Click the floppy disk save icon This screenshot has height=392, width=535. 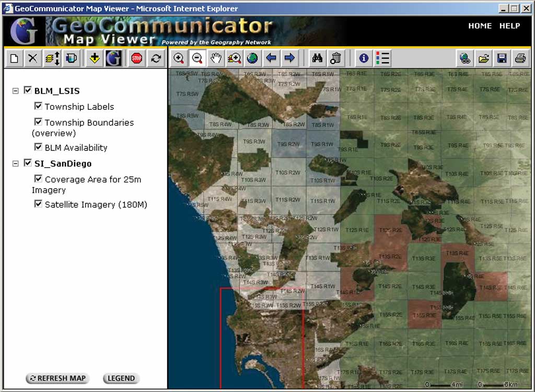coord(502,59)
